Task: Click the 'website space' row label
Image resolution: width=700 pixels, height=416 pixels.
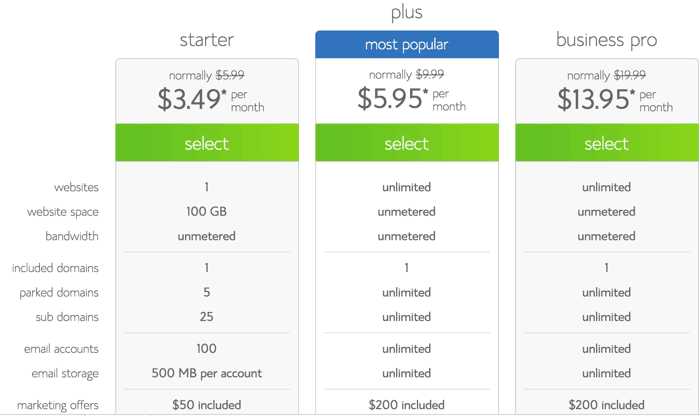Action: (x=63, y=212)
